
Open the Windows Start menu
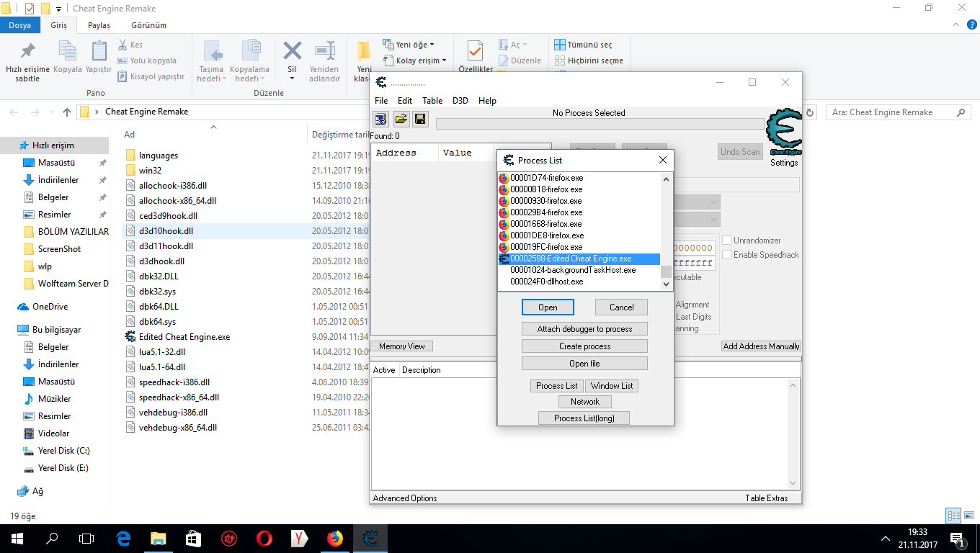pyautogui.click(x=17, y=538)
